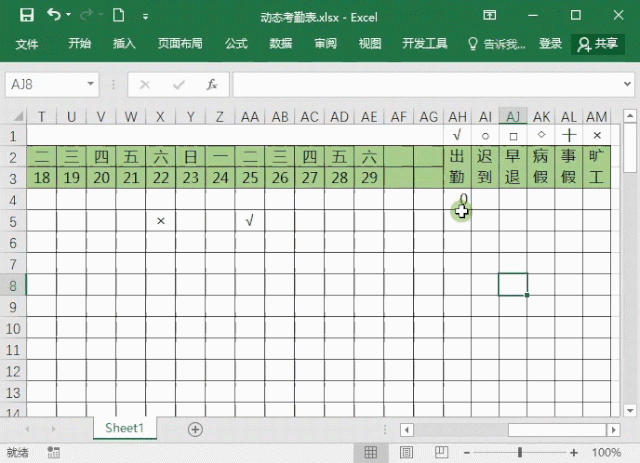This screenshot has height=463, width=640.
Task: Click the Insert Function fx icon
Action: click(212, 85)
